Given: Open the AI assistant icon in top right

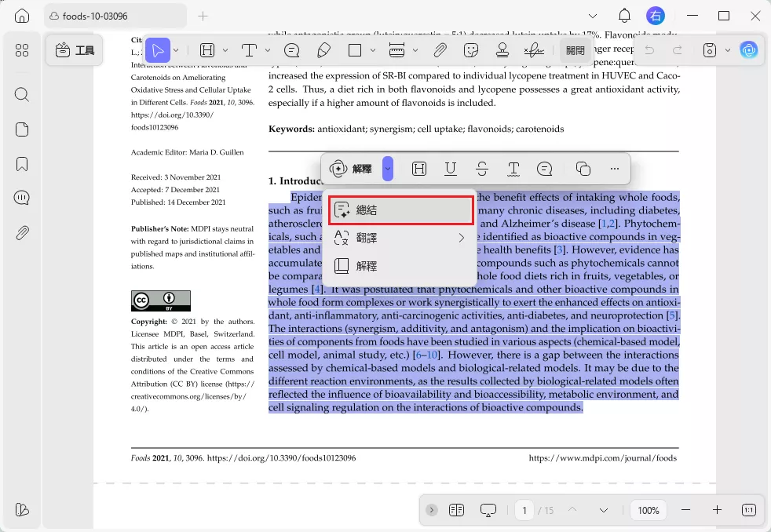Looking at the screenshot, I should click(x=749, y=50).
